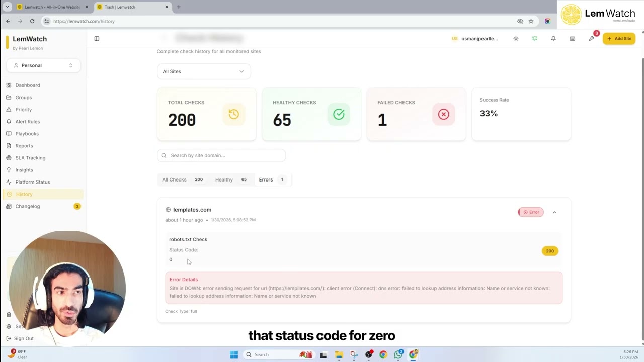Click the lemplates.com domain name
Screen dimensions: 644x362
click(192, 210)
